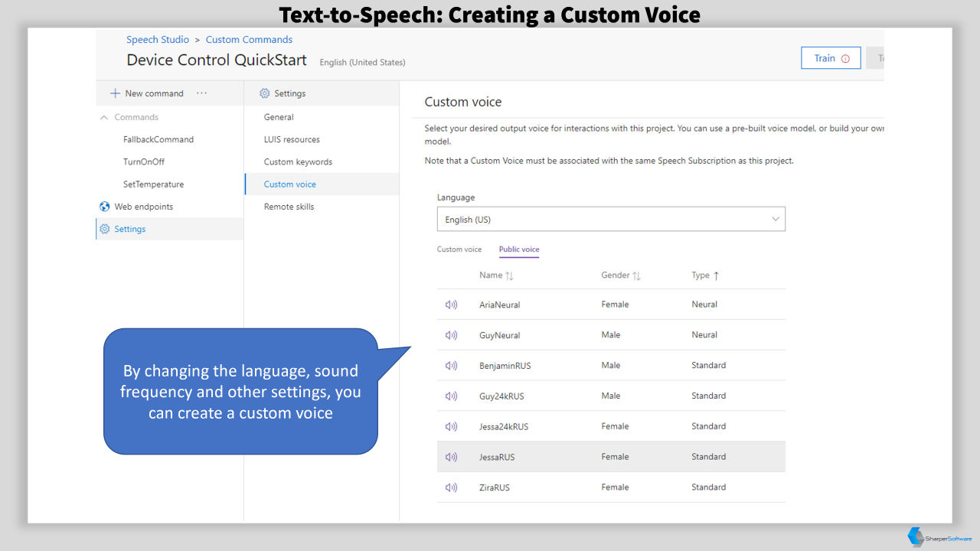This screenshot has width=980, height=551.
Task: Click the English (United States) project language label
Action: (362, 62)
